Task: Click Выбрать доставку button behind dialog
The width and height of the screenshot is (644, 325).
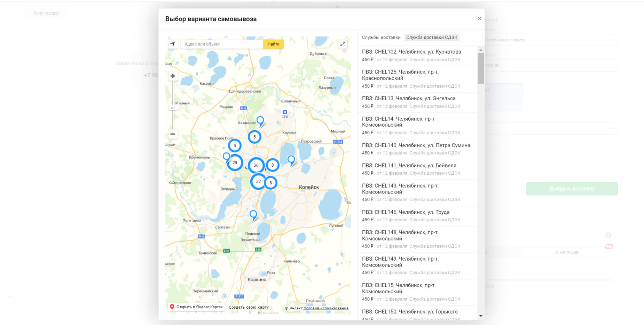Action: click(x=572, y=189)
